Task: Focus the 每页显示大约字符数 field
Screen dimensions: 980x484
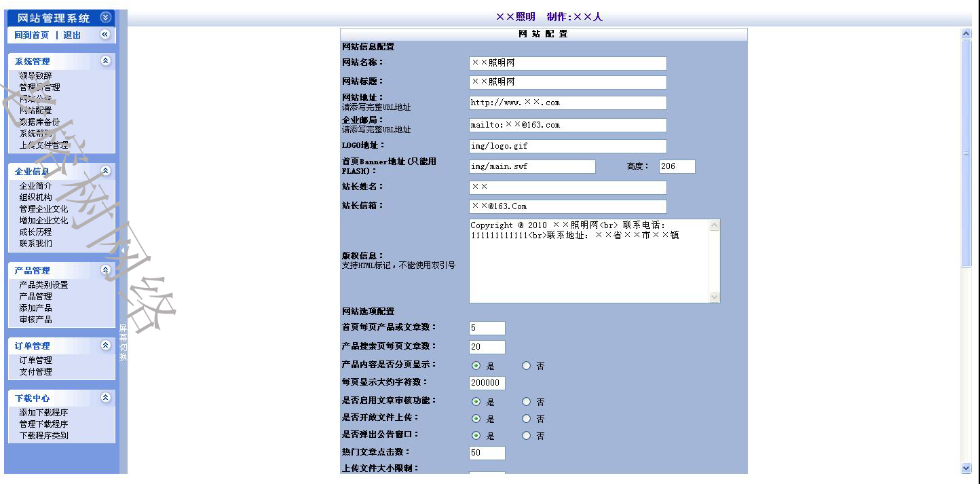Action: coord(487,383)
